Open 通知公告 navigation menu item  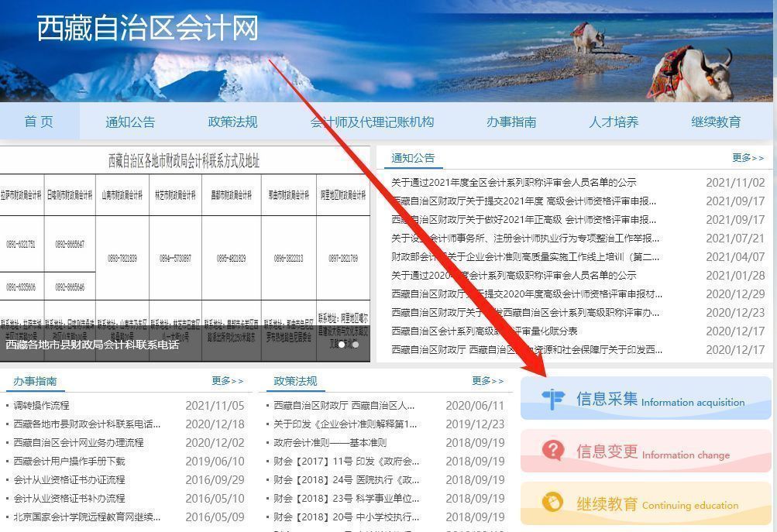tap(130, 122)
